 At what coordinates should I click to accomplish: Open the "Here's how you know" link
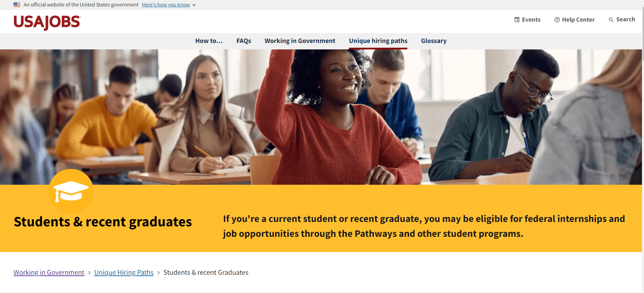[x=166, y=5]
